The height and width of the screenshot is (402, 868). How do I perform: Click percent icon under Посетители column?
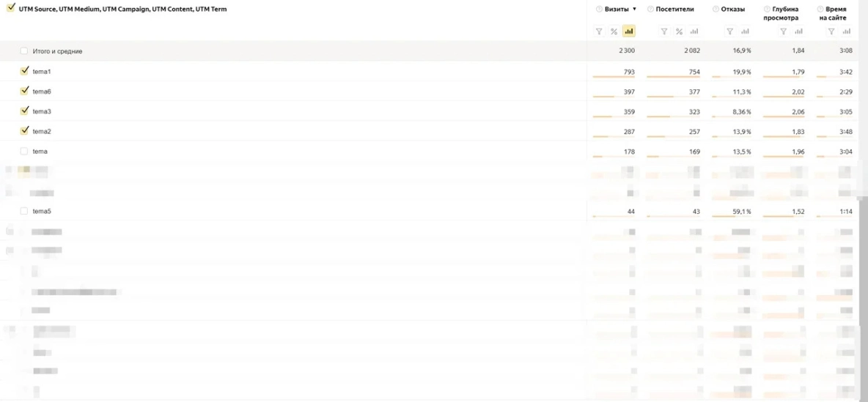679,31
